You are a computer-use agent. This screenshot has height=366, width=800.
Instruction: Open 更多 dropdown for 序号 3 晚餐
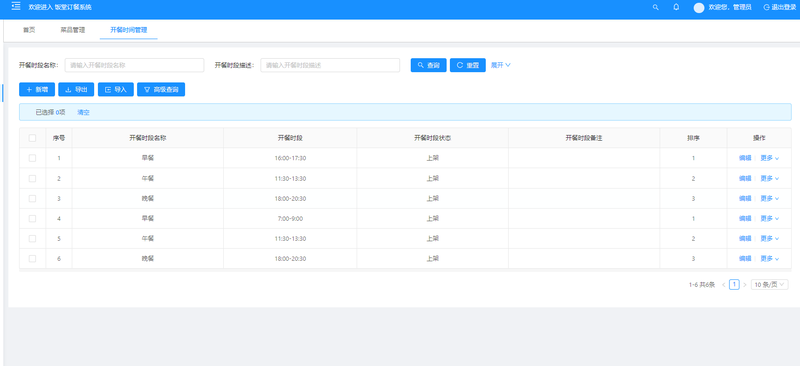[769, 199]
